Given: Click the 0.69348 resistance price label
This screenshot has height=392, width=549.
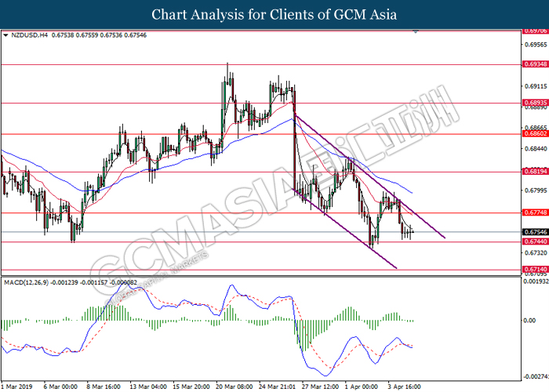Looking at the screenshot, I should (536, 64).
